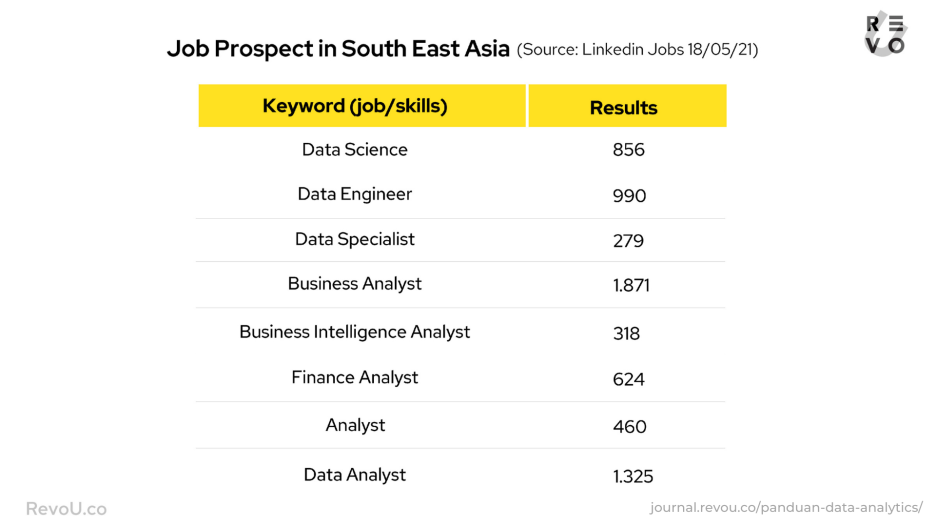Select the Business Intelligence Analyst cell
Screen dimensions: 936x527
(355, 332)
